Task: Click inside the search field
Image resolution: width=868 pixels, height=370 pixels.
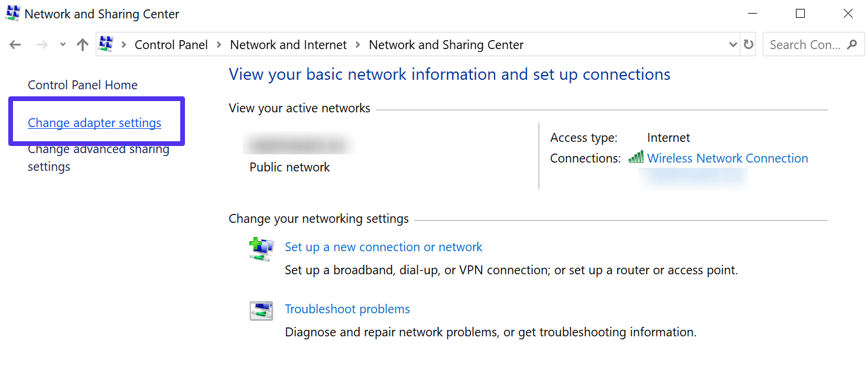Action: click(x=804, y=44)
